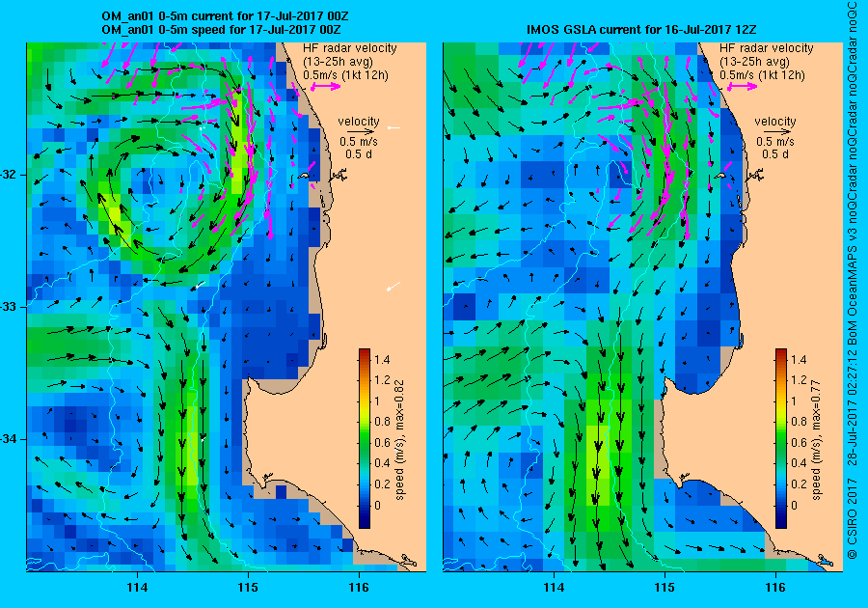Click latitude label '-33' on the vertical axis
Screen dimensions: 868x608
click(10, 307)
